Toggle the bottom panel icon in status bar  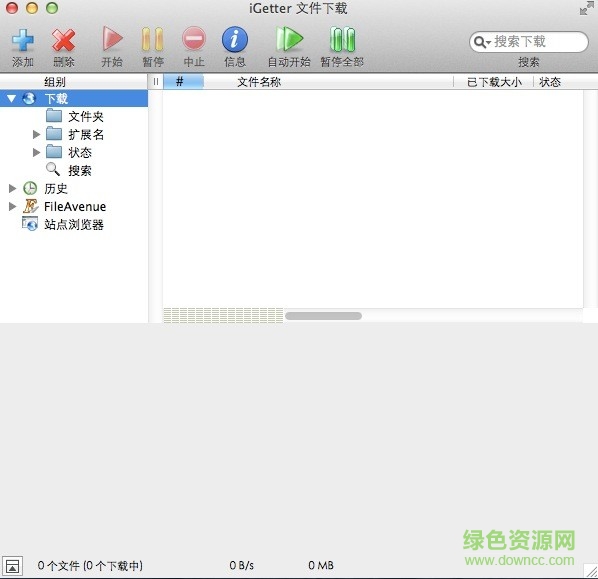pos(12,566)
